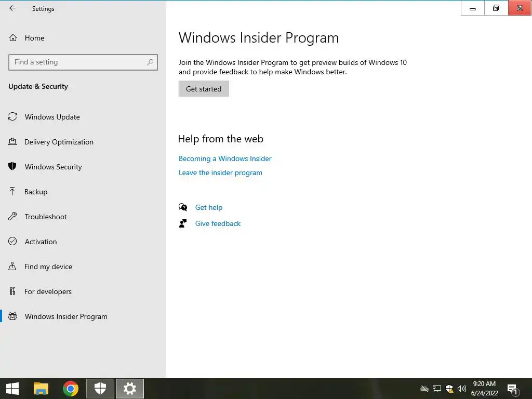Click the Find my device person icon
Viewport: 532px width, 399px height.
[x=12, y=266]
